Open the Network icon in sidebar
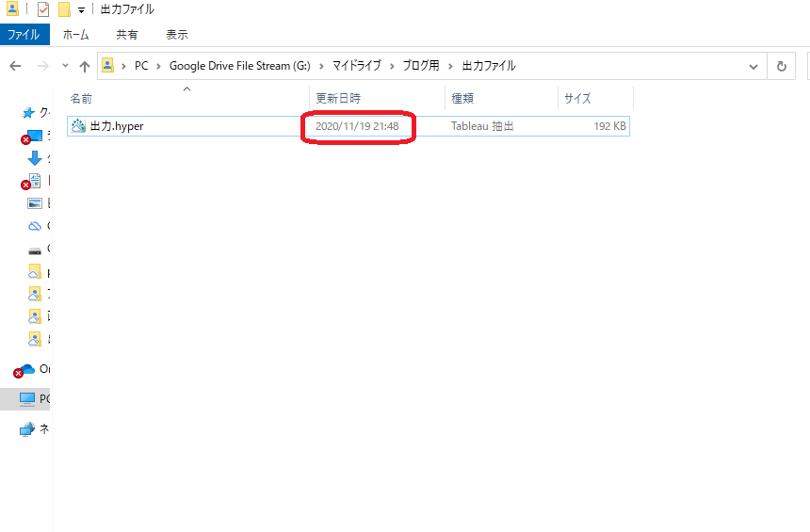This screenshot has height=532, width=810. (27, 429)
